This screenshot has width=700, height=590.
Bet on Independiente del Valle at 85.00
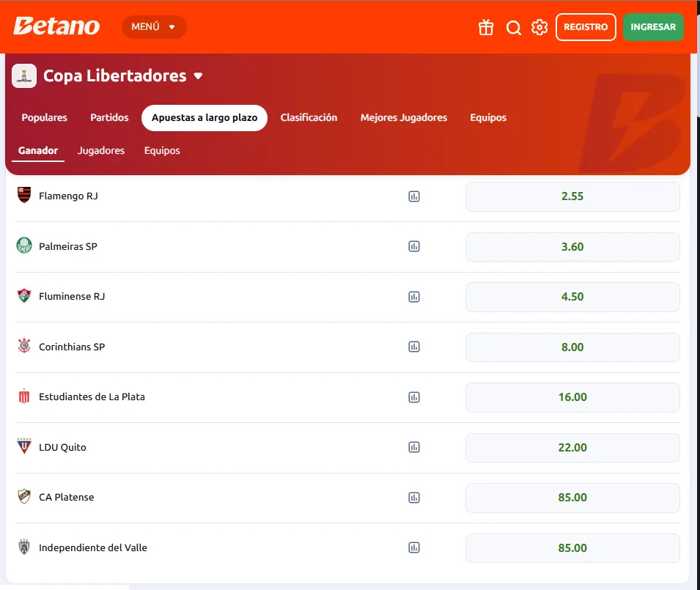[x=572, y=548]
